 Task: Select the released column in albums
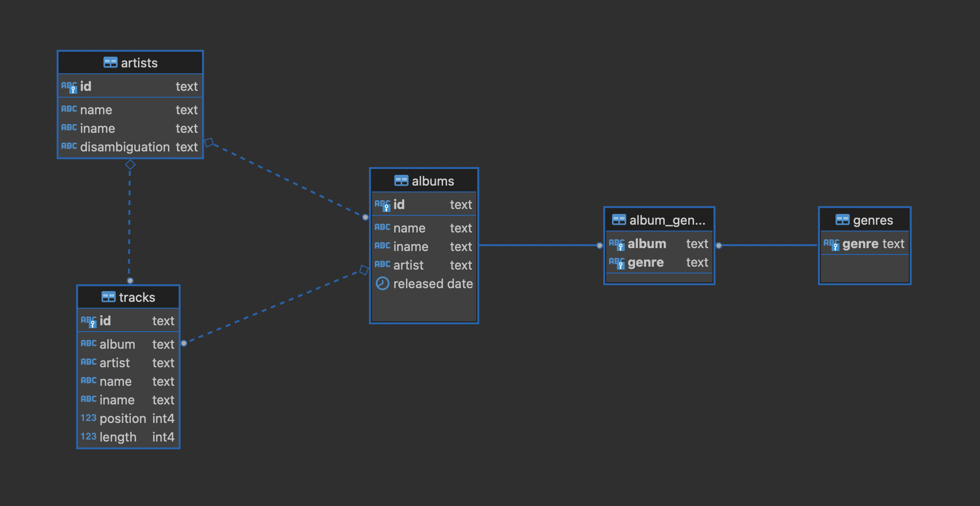pos(424,284)
